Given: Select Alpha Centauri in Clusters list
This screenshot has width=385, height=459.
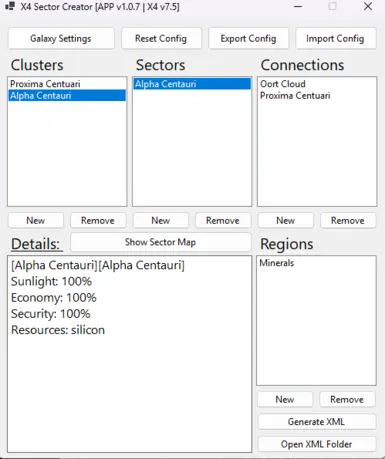Looking at the screenshot, I should (67, 96).
